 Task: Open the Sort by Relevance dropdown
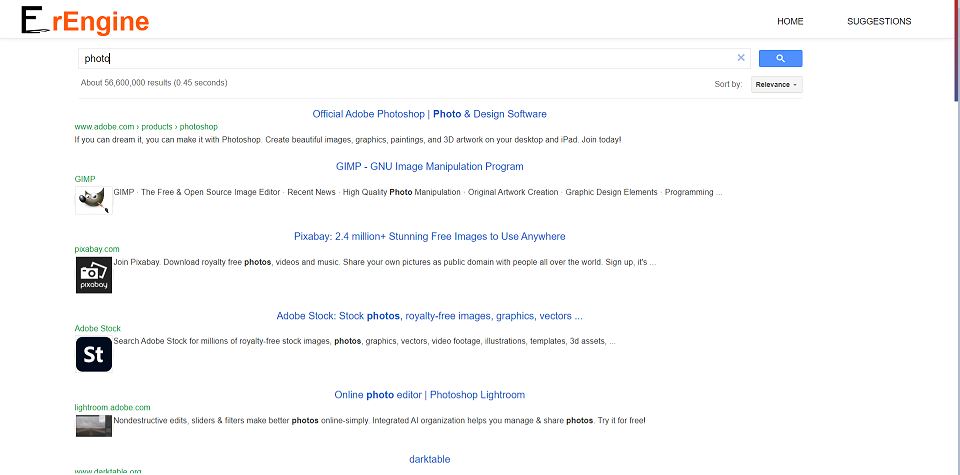pos(776,84)
